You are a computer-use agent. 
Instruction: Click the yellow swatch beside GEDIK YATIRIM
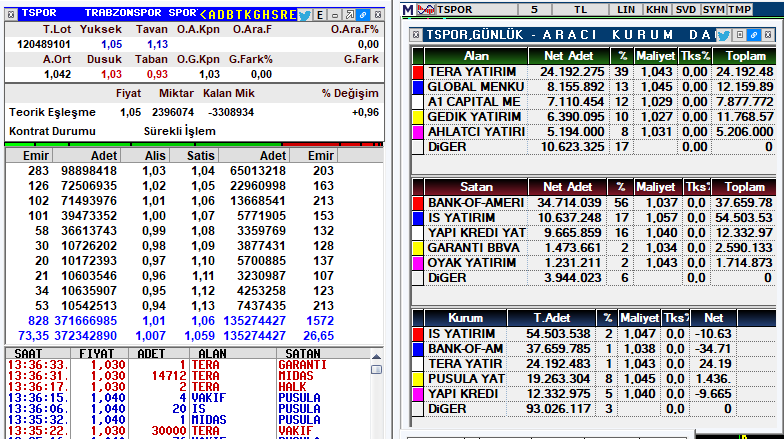tap(418, 117)
